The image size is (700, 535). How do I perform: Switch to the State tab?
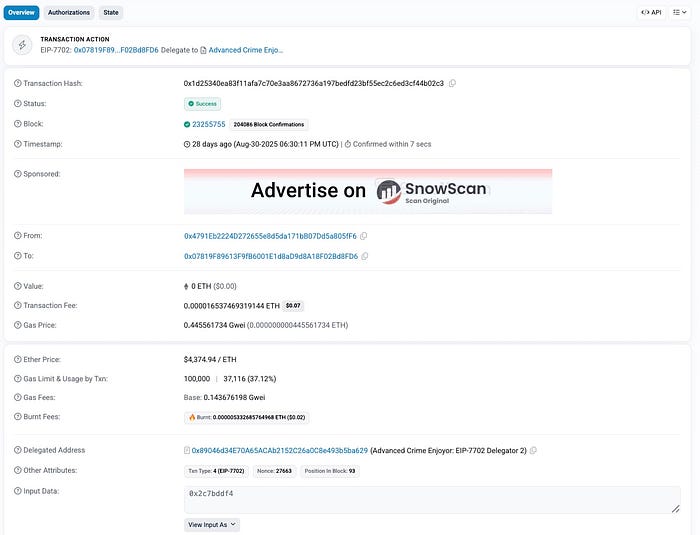[110, 13]
